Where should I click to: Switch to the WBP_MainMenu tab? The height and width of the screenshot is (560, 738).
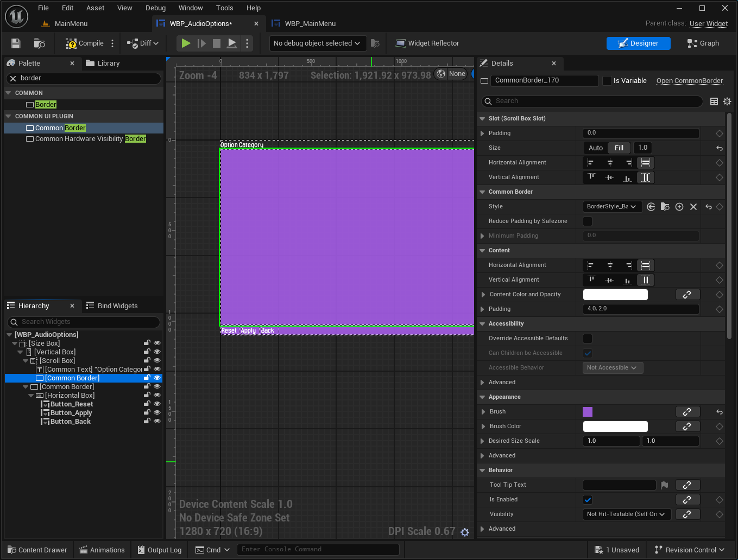point(310,24)
